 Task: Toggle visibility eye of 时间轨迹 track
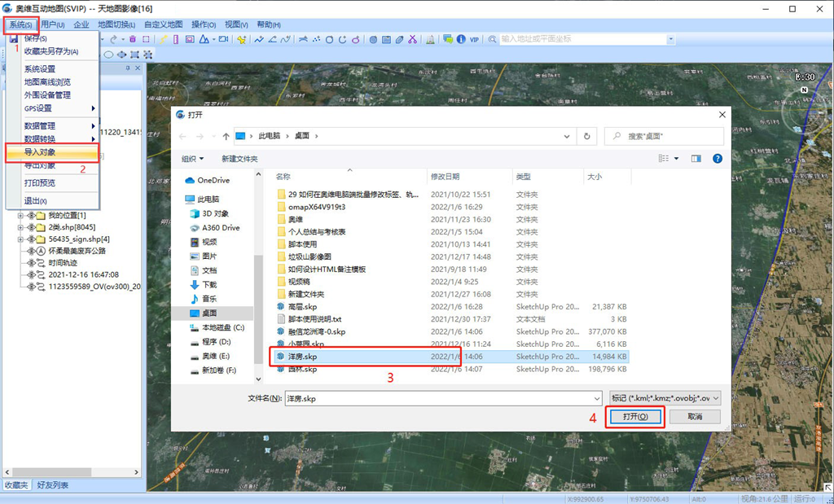pyautogui.click(x=31, y=263)
